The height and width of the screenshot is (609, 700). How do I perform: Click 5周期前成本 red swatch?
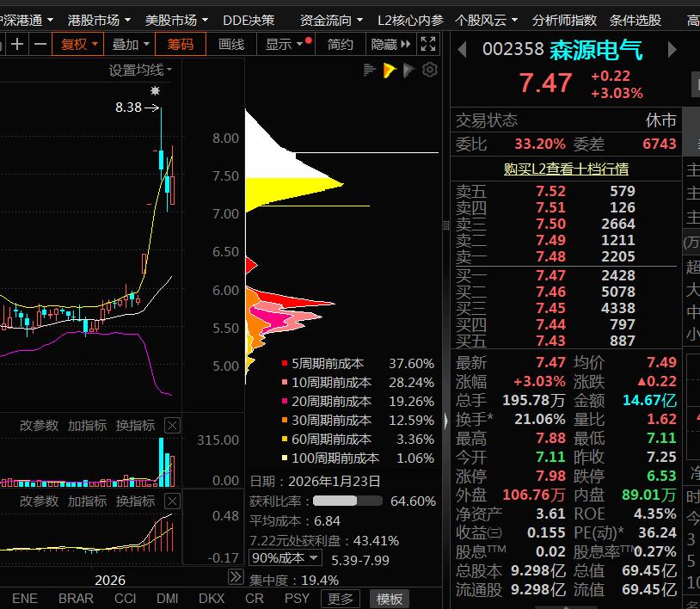pyautogui.click(x=285, y=364)
